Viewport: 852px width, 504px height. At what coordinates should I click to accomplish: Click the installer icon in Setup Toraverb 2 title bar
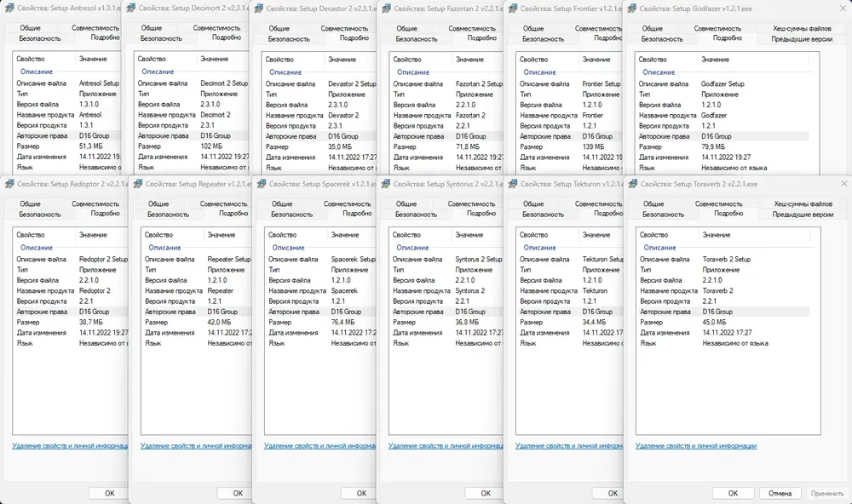pyautogui.click(x=632, y=184)
